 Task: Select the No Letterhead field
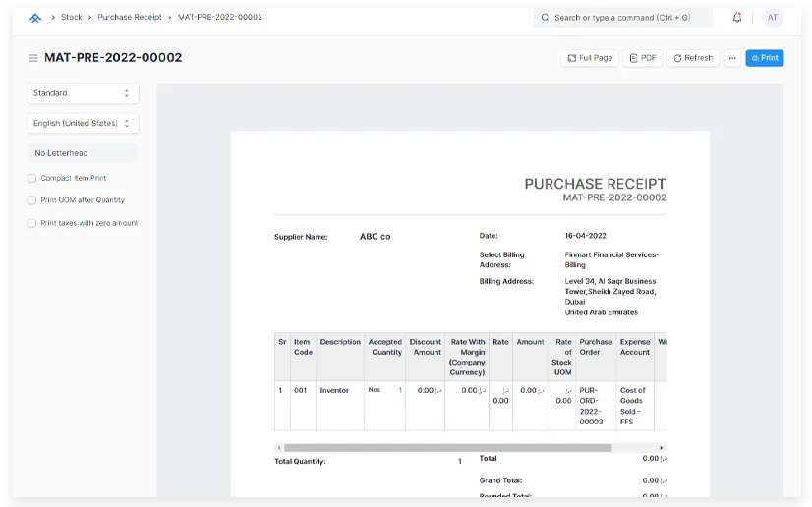coord(83,153)
